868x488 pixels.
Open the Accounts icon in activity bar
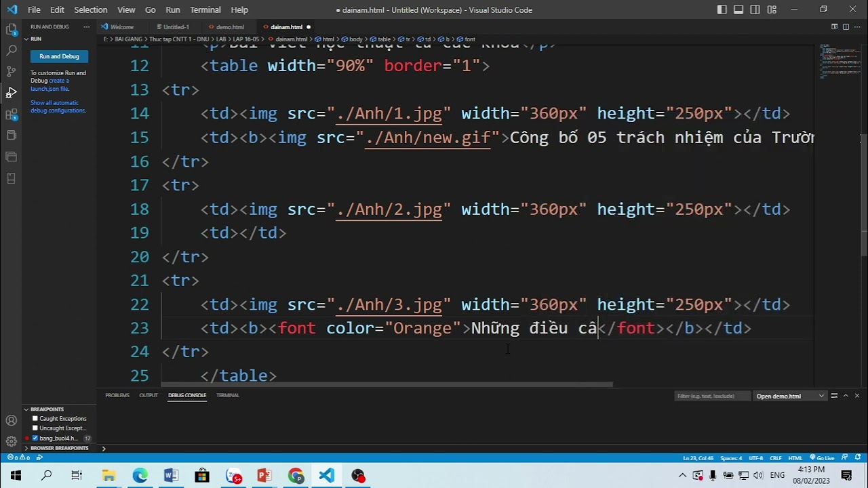11,420
